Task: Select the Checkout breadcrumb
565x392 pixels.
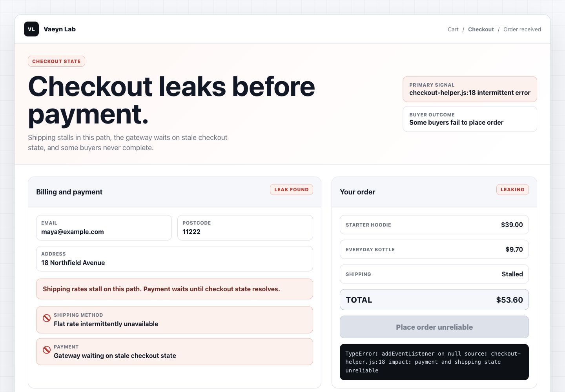Action: pyautogui.click(x=481, y=29)
